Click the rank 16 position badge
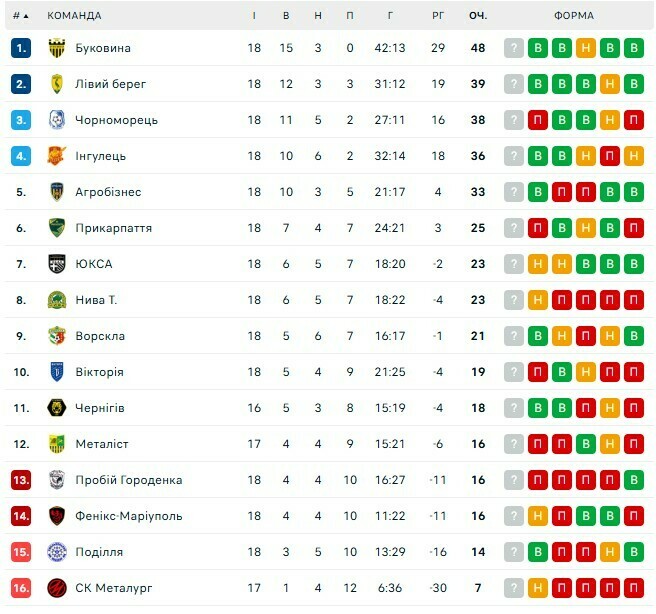Screen dimensions: 656x614 [x=22, y=588]
